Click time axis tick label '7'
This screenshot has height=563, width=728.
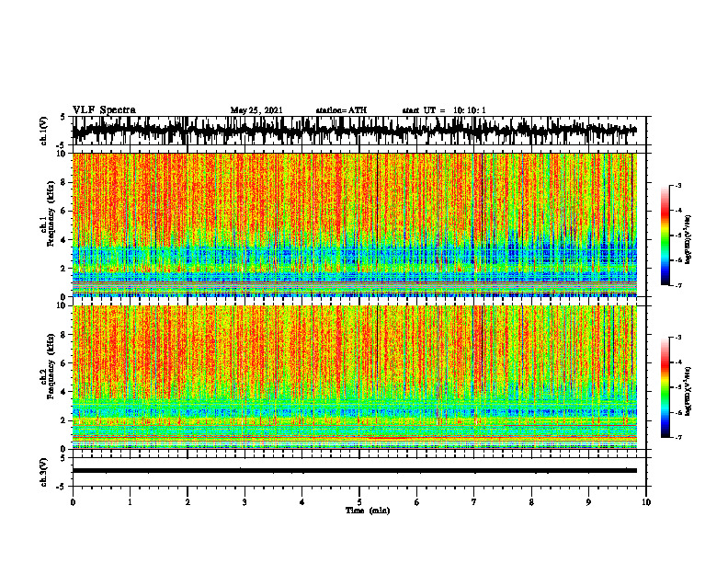pyautogui.click(x=474, y=502)
